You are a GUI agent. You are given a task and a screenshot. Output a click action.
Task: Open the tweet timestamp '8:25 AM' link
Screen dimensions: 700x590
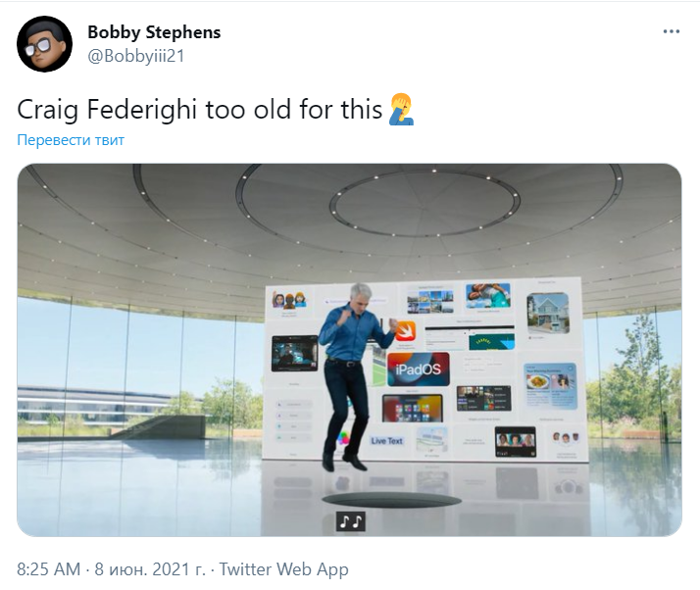pyautogui.click(x=49, y=569)
